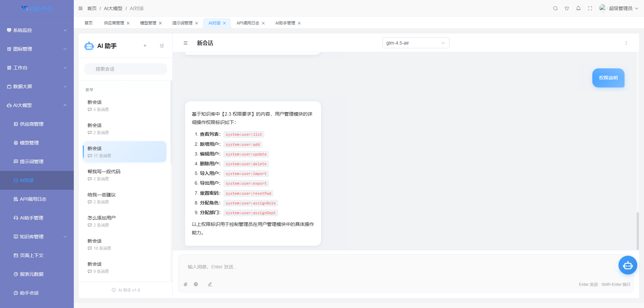The width and height of the screenshot is (644, 308).
Task: Open 模型管理 in the sidebar
Action: pyautogui.click(x=37, y=143)
